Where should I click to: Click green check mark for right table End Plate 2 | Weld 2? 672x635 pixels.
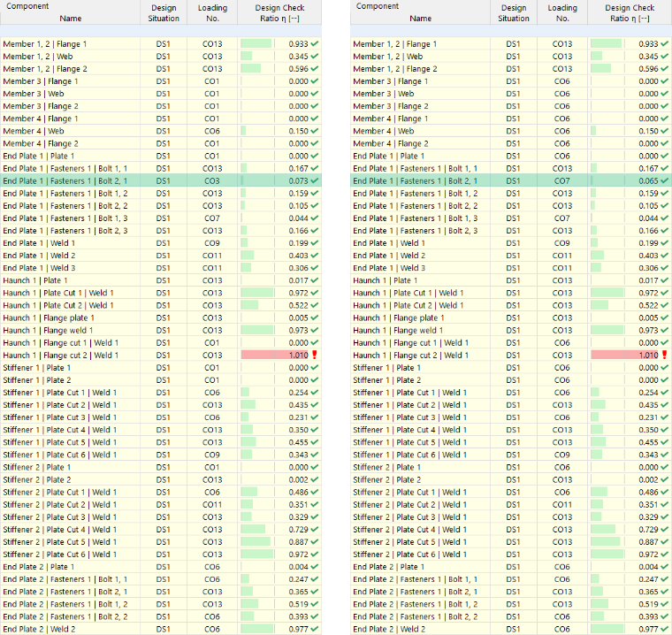click(x=665, y=629)
